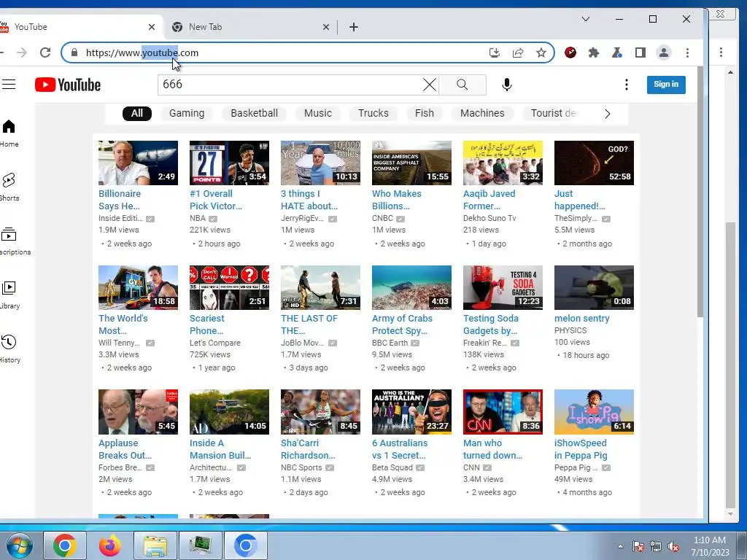The image size is (747, 560).
Task: Show more category chips with right arrow
Action: point(608,114)
